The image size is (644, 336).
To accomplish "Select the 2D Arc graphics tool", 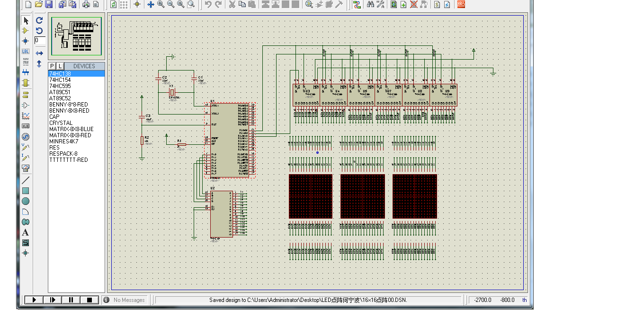I will pyautogui.click(x=26, y=212).
